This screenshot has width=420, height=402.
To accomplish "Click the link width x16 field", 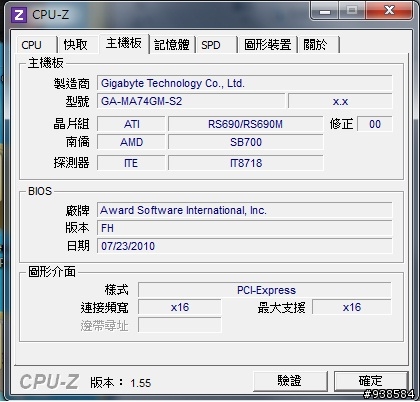I will (x=180, y=307).
